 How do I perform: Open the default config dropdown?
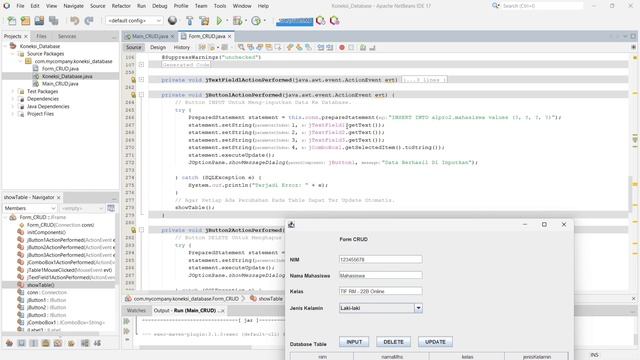tap(134, 20)
